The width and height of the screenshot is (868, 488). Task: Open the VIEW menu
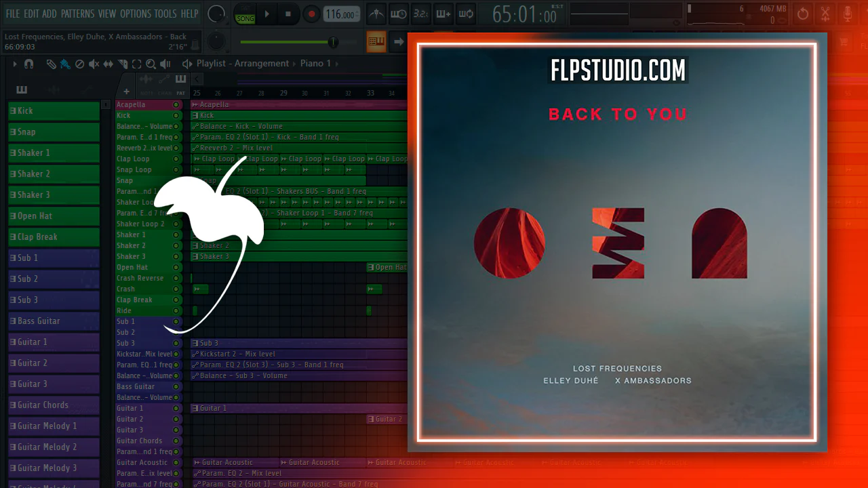(x=107, y=14)
